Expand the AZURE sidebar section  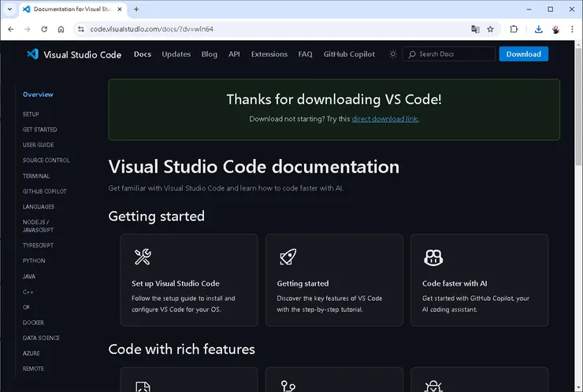32,353
